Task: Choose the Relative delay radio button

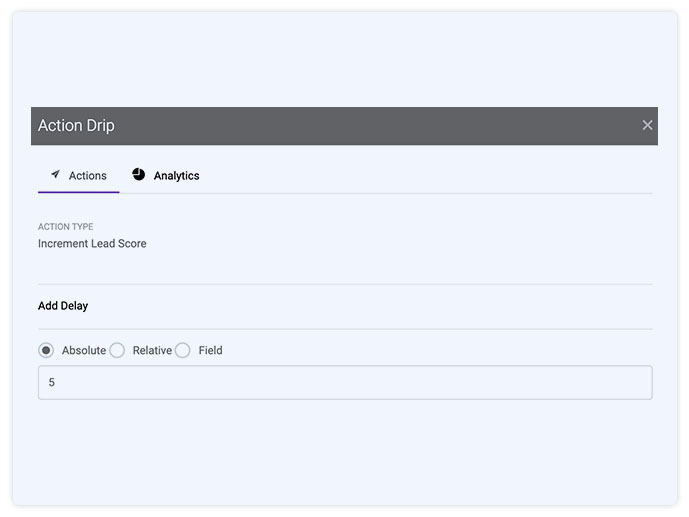Action: coord(117,350)
